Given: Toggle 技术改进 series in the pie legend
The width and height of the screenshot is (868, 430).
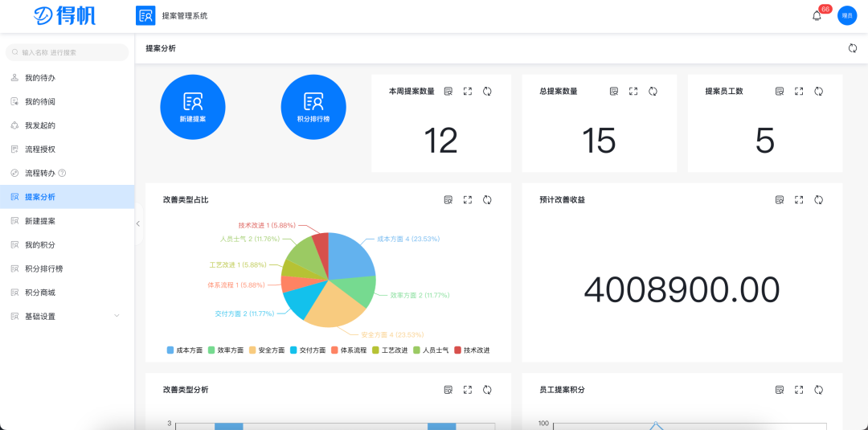Looking at the screenshot, I should [473, 350].
